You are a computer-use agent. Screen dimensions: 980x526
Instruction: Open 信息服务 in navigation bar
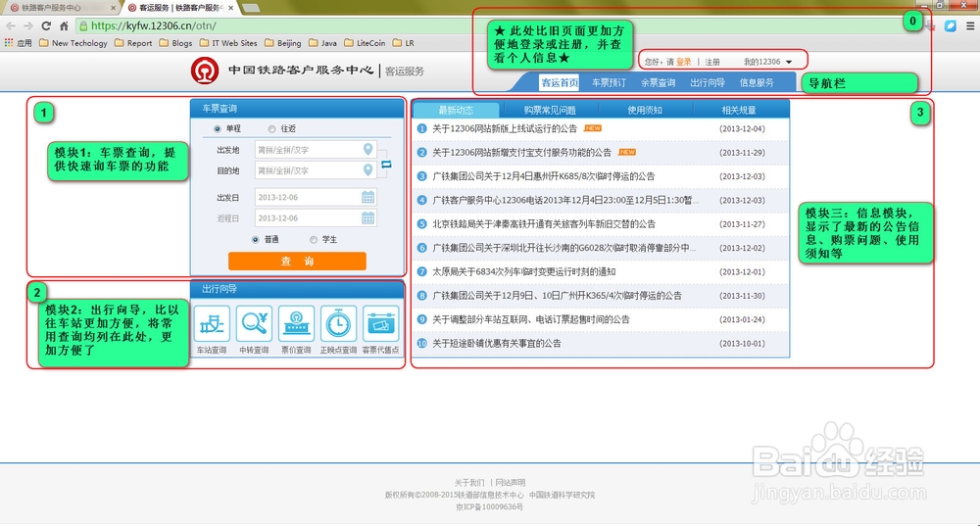(x=757, y=82)
